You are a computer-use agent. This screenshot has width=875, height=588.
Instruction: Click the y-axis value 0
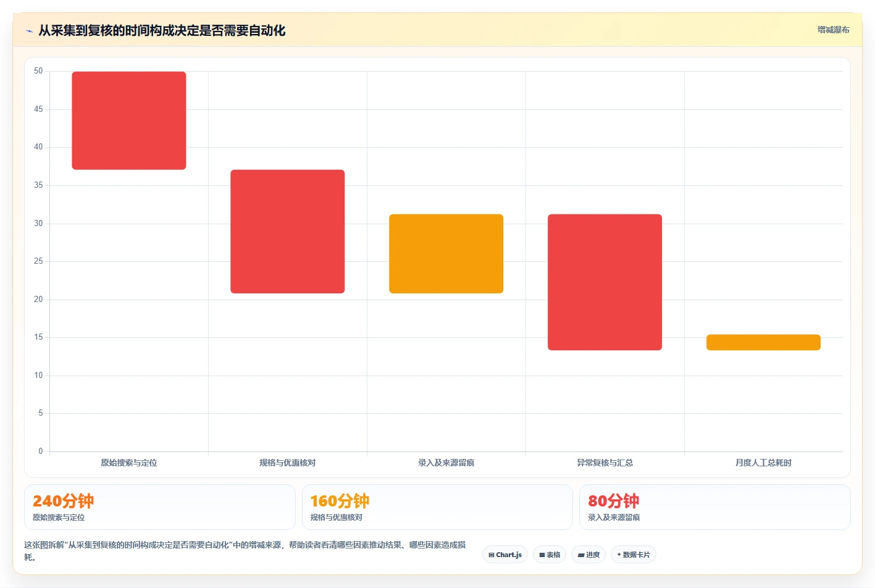(x=41, y=451)
